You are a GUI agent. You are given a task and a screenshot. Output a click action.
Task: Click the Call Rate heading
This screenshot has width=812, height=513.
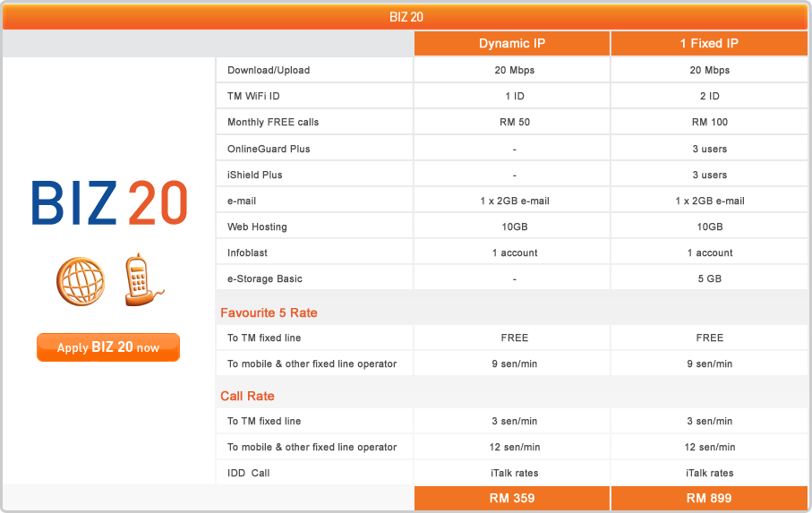247,396
